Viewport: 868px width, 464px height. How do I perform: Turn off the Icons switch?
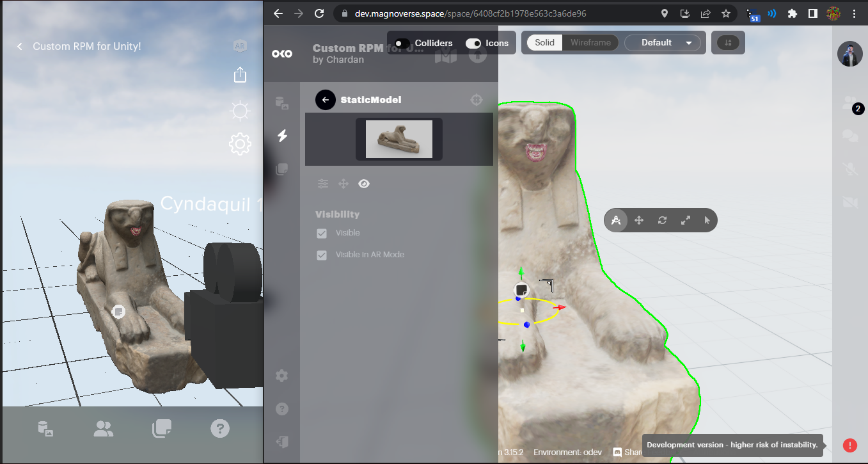(x=473, y=43)
